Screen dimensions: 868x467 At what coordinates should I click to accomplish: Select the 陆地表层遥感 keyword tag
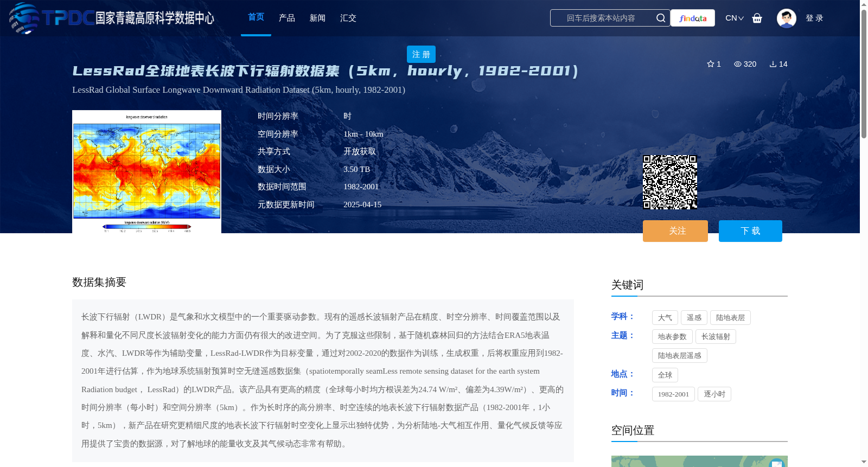pyautogui.click(x=680, y=356)
